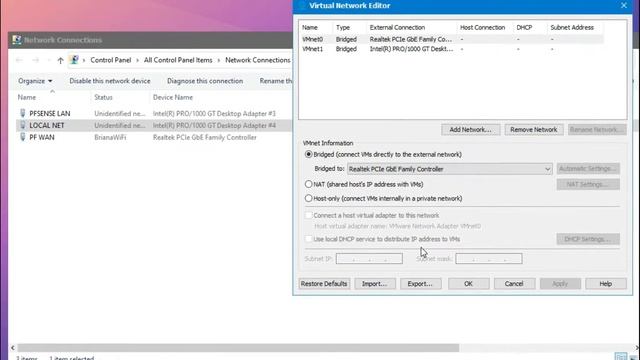Click Realtek PCIe GbE Family Controller device name
The height and width of the screenshot is (360, 640).
[x=204, y=137]
